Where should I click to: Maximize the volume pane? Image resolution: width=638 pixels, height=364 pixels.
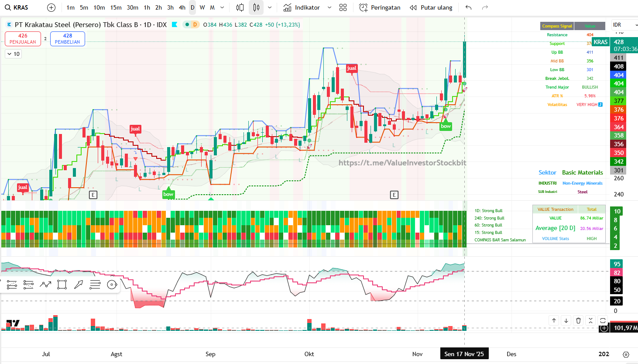point(603,320)
